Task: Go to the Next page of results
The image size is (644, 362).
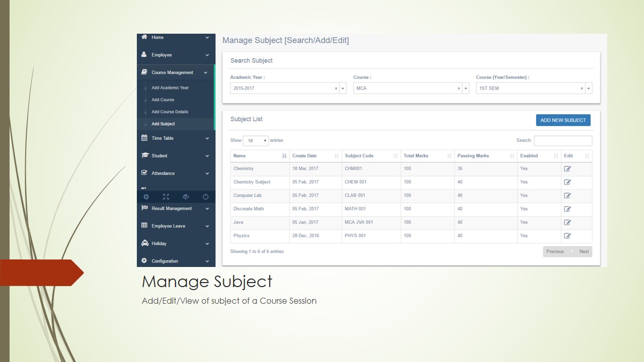Action: [x=584, y=251]
